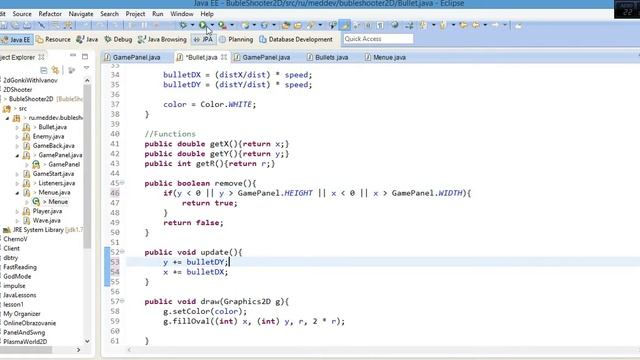Switch to the Menue.java editor tab
The image size is (640, 360).
coord(385,58)
